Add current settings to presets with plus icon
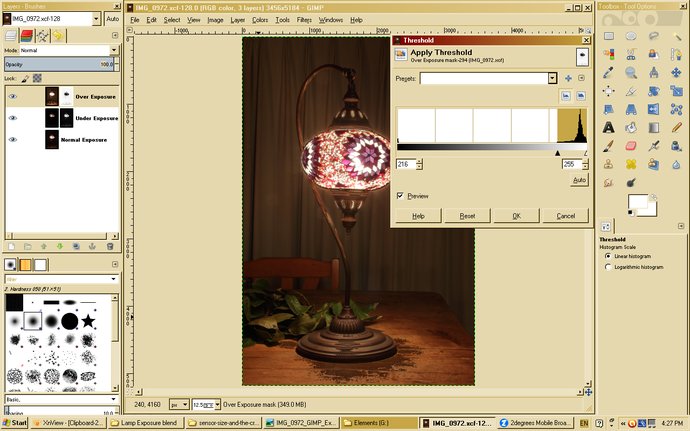Image resolution: width=690 pixels, height=431 pixels. click(x=568, y=78)
